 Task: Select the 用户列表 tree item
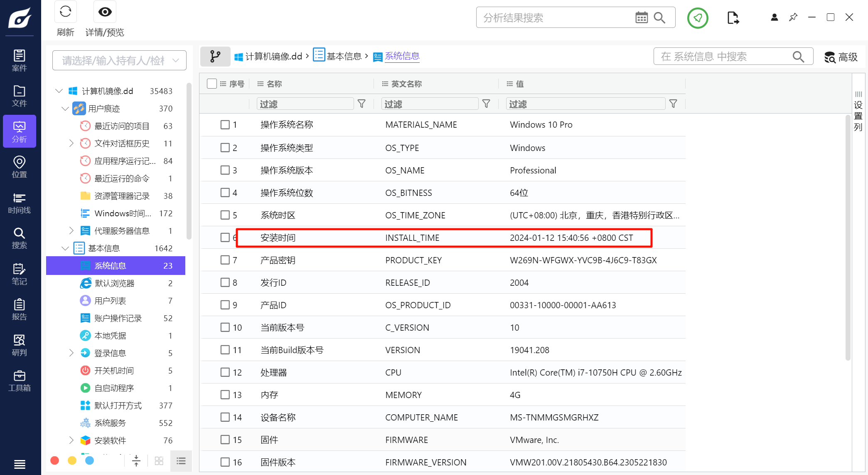[110, 301]
